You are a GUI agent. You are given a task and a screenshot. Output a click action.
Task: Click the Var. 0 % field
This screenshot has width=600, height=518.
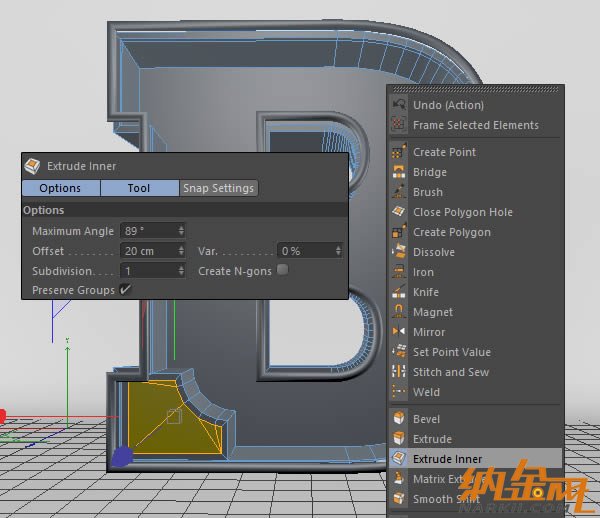310,251
